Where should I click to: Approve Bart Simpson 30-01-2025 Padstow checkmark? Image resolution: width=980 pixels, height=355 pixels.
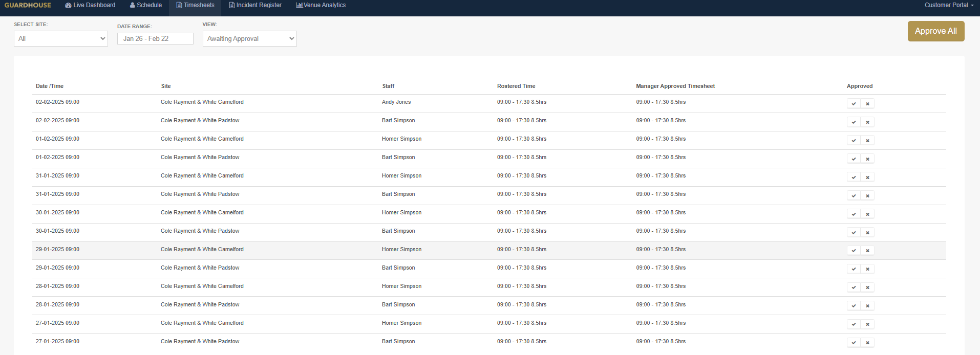(x=854, y=233)
